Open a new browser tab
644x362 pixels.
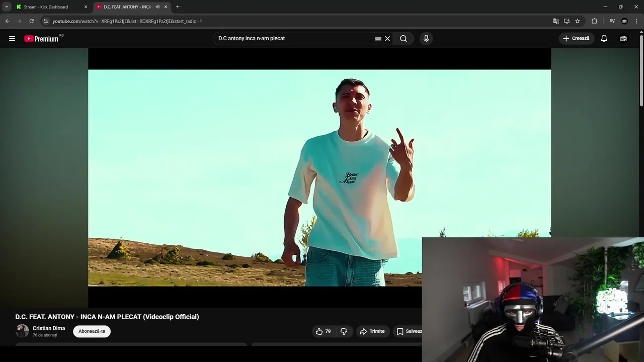point(178,7)
